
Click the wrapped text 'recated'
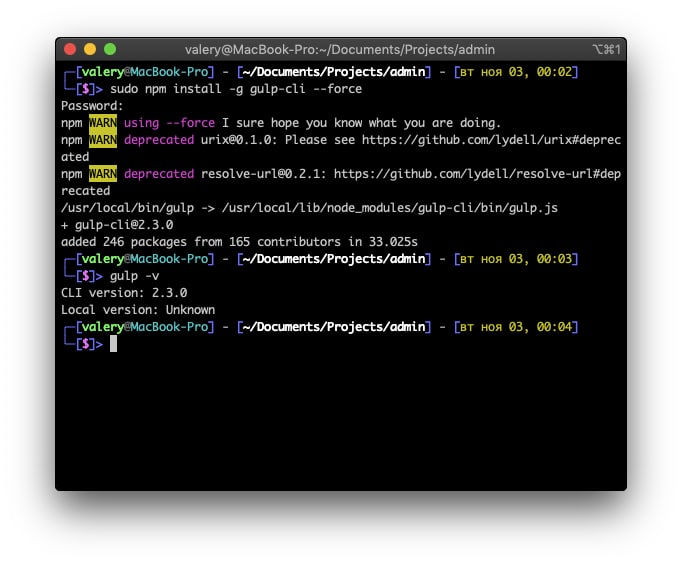(85, 191)
